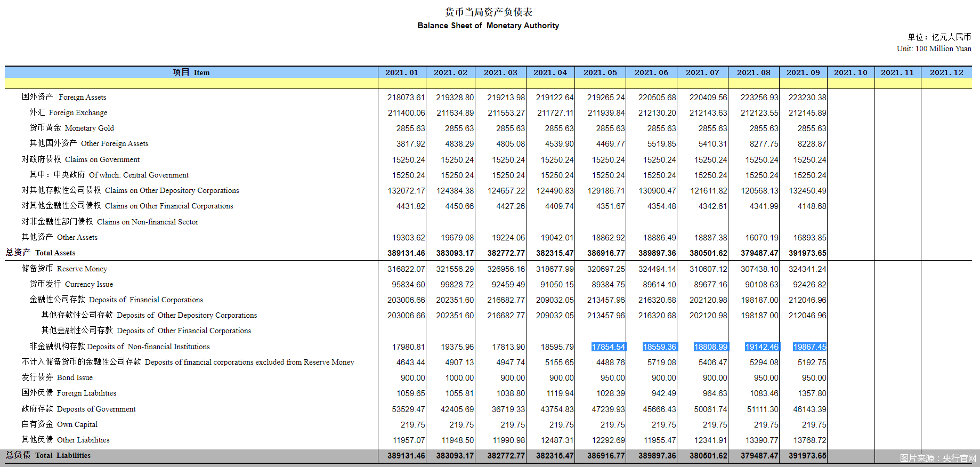Select the Own Capital row label
This screenshot has width=980, height=467.
[x=60, y=424]
